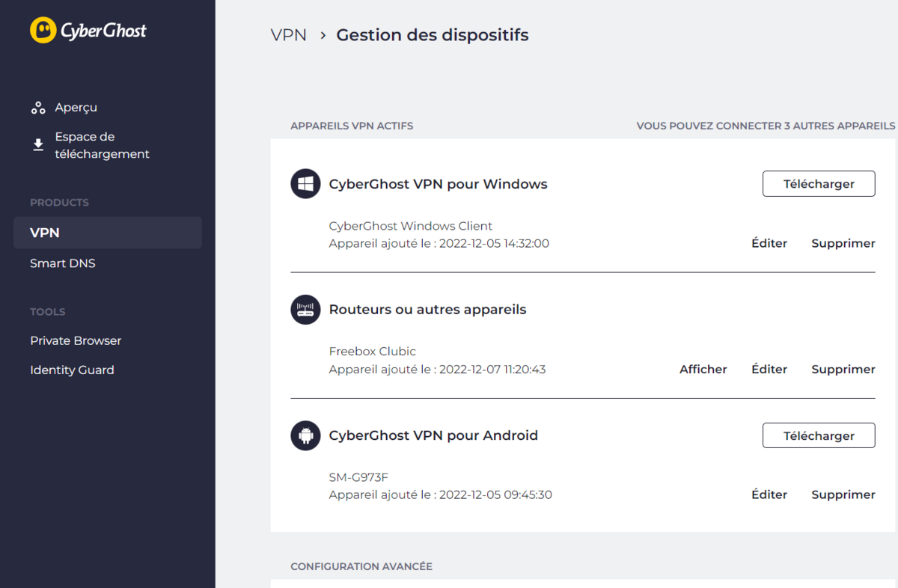Click the breadcrumb chevron separator
898x588 pixels.
pos(323,35)
